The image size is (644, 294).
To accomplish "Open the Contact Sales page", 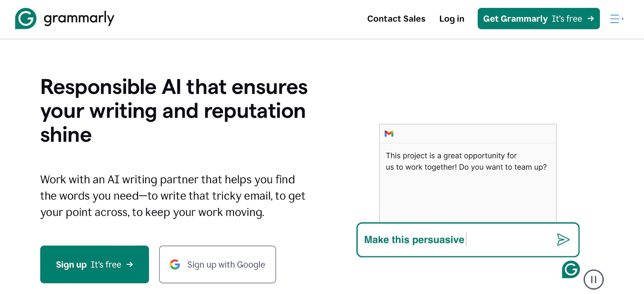I will pos(396,19).
